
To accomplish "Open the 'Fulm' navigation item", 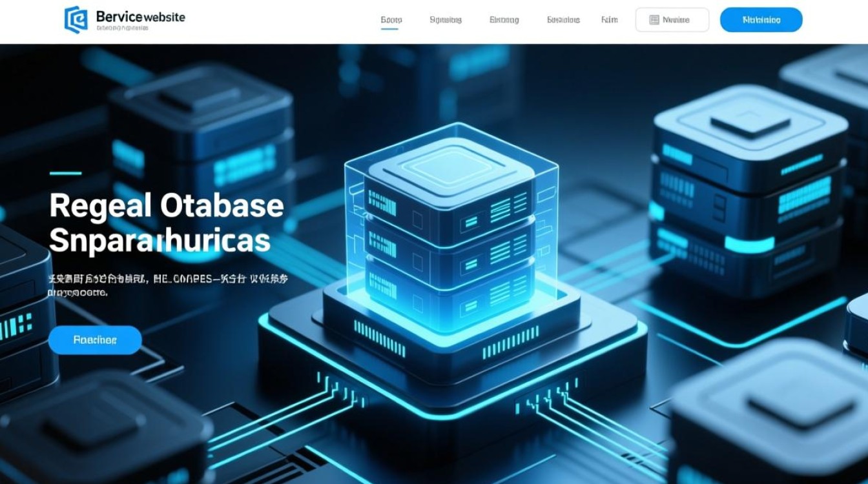I will (x=609, y=20).
